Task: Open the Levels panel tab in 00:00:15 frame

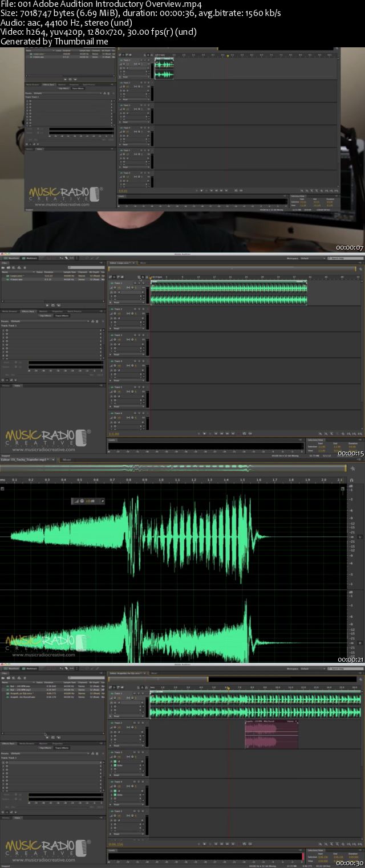Action: click(x=112, y=440)
